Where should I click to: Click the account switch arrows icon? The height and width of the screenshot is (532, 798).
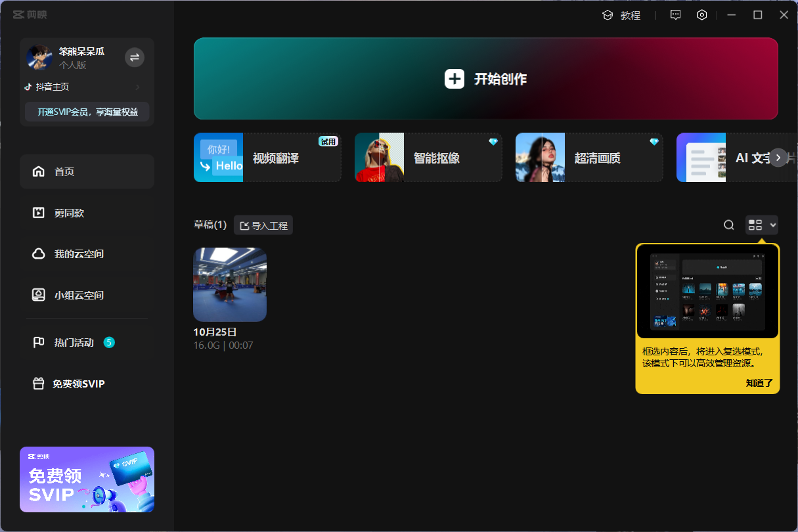135,58
